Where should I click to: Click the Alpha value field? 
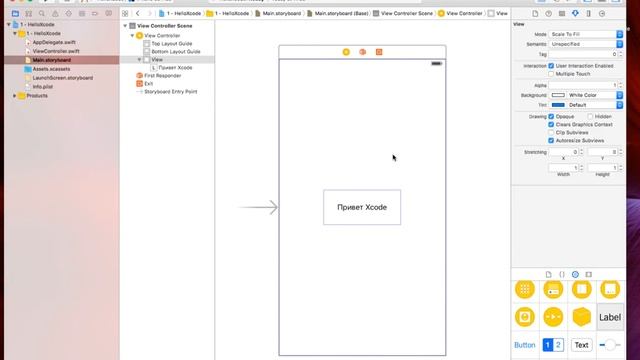coord(583,85)
